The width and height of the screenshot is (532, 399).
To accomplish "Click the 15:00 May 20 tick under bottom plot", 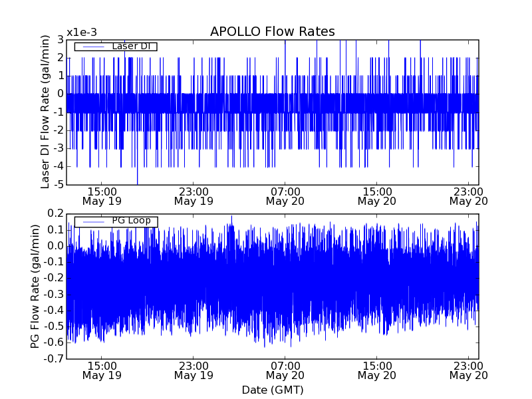I will click(376, 370).
